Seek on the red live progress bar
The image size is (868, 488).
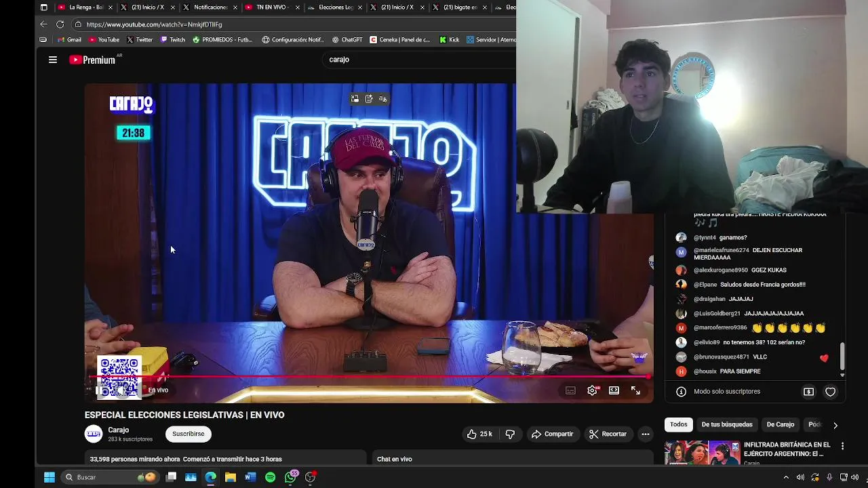[x=369, y=376]
